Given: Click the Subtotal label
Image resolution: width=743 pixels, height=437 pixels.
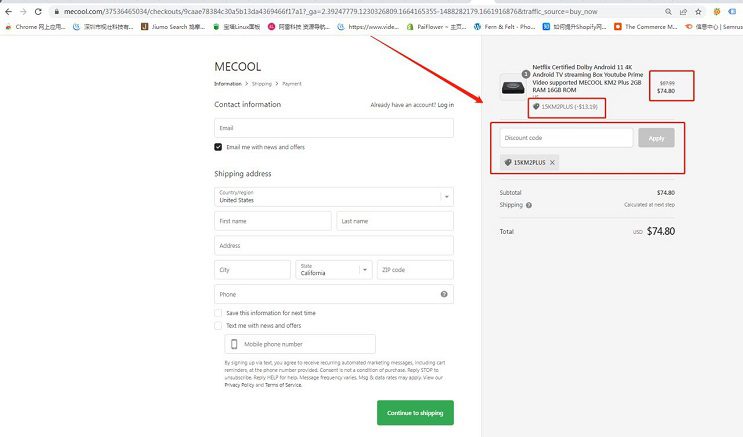Looking at the screenshot, I should (510, 192).
